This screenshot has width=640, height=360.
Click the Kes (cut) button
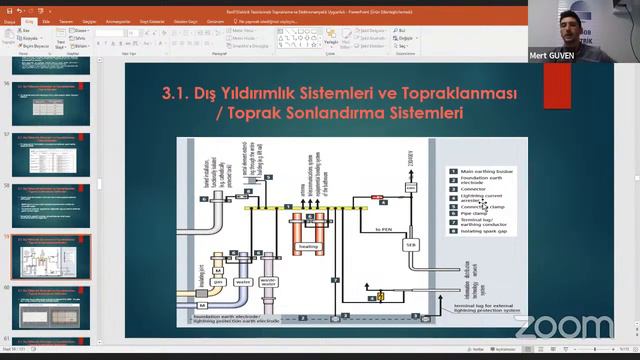[x=24, y=31]
